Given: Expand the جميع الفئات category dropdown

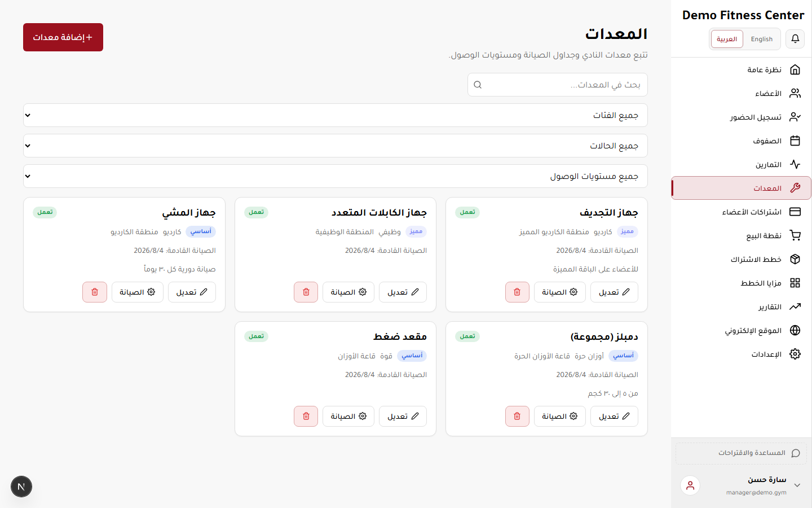Looking at the screenshot, I should pos(336,115).
